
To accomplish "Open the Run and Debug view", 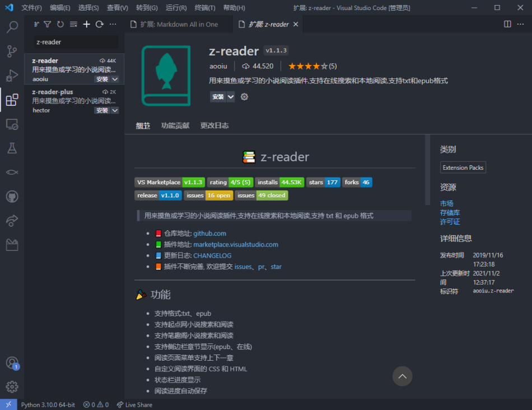I will click(x=12, y=76).
